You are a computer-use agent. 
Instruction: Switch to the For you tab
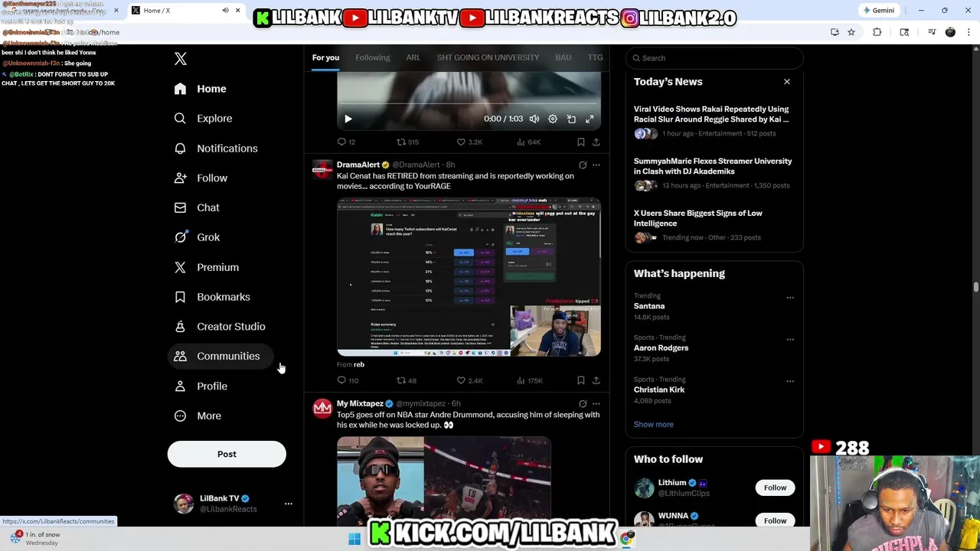(x=325, y=57)
